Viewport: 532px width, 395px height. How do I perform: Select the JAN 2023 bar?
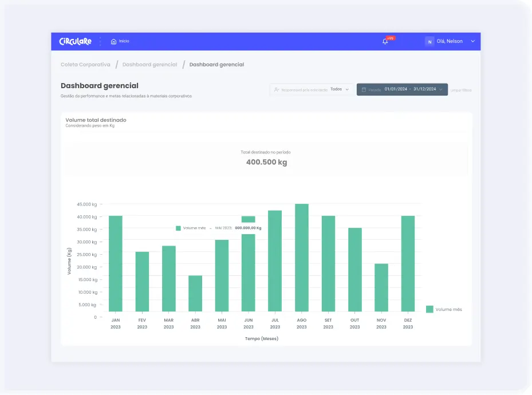(x=115, y=263)
